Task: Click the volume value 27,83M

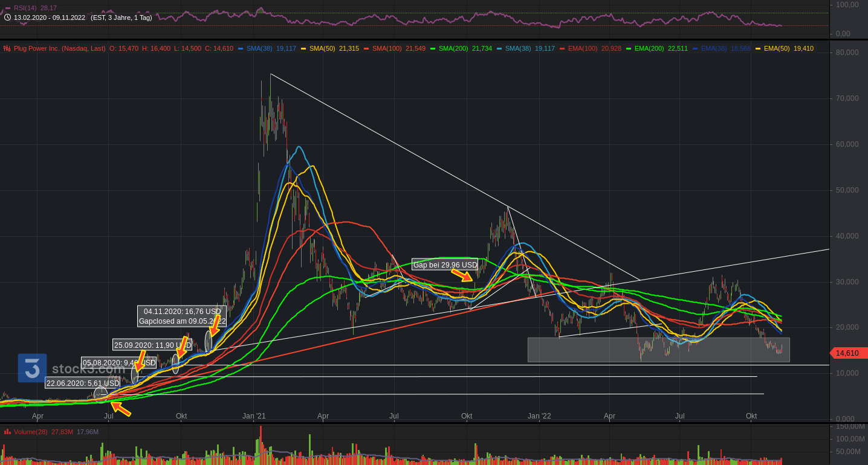Action: point(62,432)
